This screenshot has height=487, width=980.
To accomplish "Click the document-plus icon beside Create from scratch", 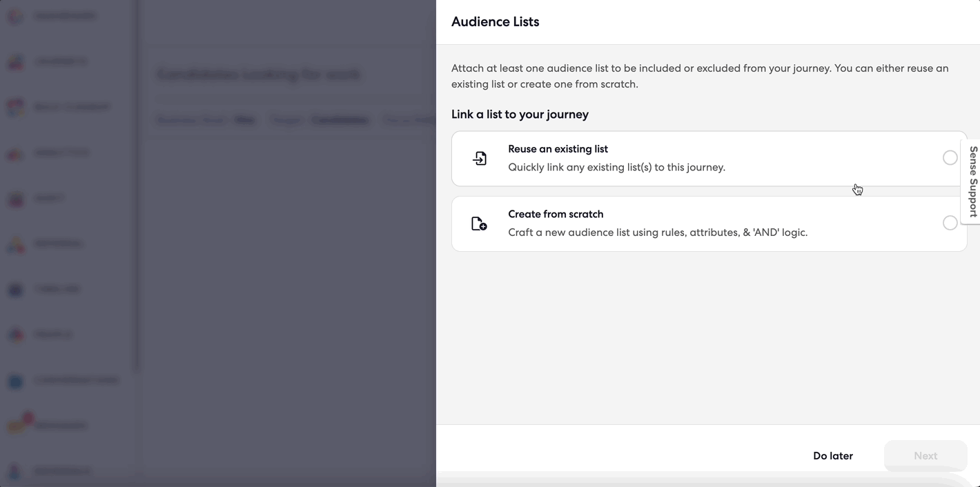I will (480, 223).
